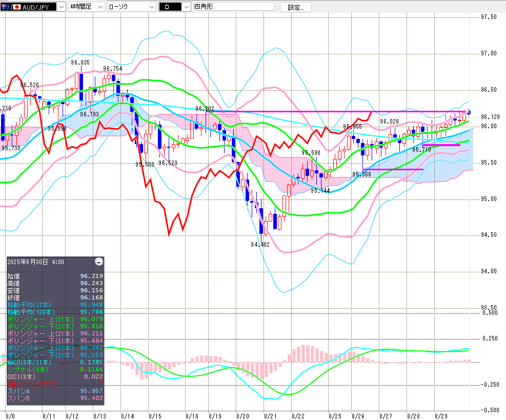Viewport: 506px width, 420px height.
Task: Click the MACD(9本/21本) 0.1385 row
Action: pyautogui.click(x=55, y=362)
